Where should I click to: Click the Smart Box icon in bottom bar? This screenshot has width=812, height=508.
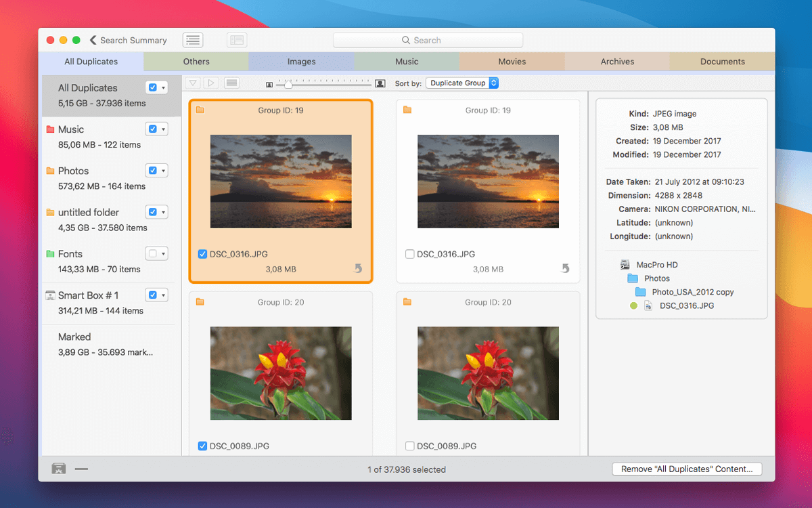[59, 469]
